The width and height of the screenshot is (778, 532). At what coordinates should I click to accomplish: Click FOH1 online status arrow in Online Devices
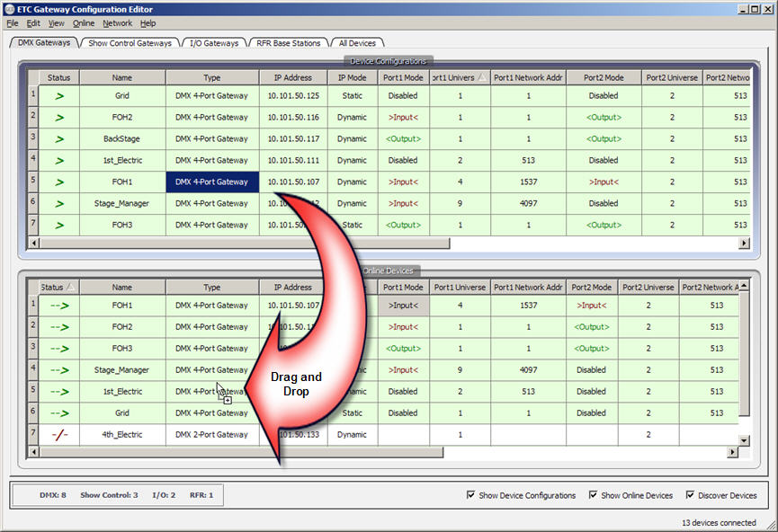pos(59,306)
